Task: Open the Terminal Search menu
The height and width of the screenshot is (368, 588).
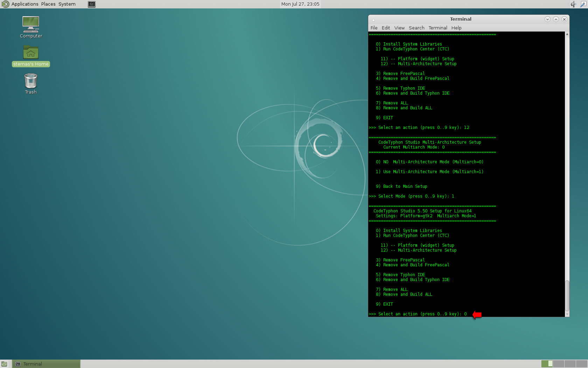Action: click(416, 28)
